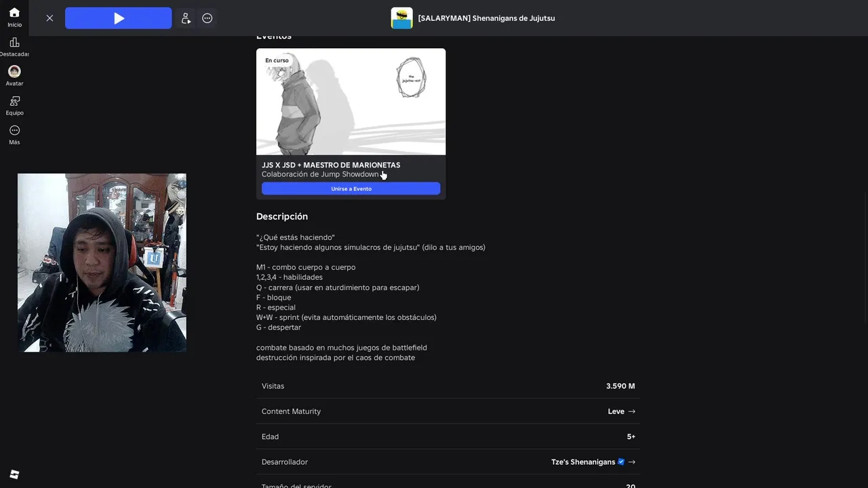
Task: Click the line M1 - combo cuerpo a cuerpo
Action: pyautogui.click(x=306, y=267)
